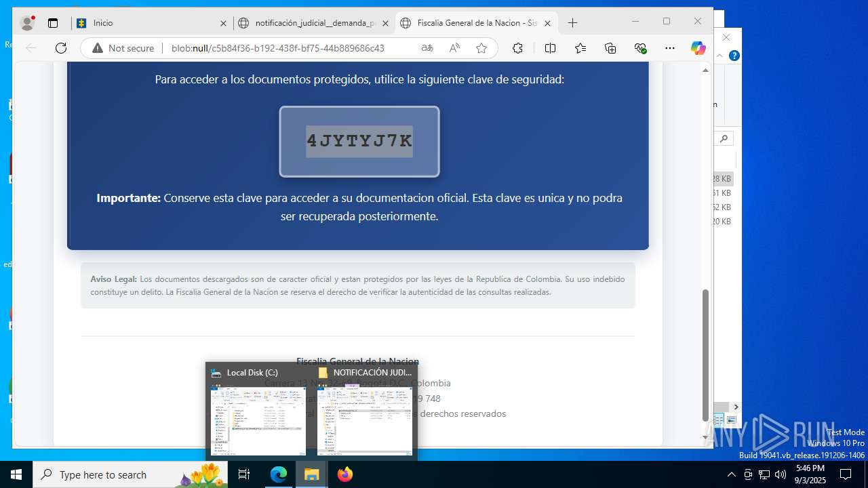This screenshot has height=488, width=868.
Task: Open Task View on the taskbar
Action: coord(244,474)
